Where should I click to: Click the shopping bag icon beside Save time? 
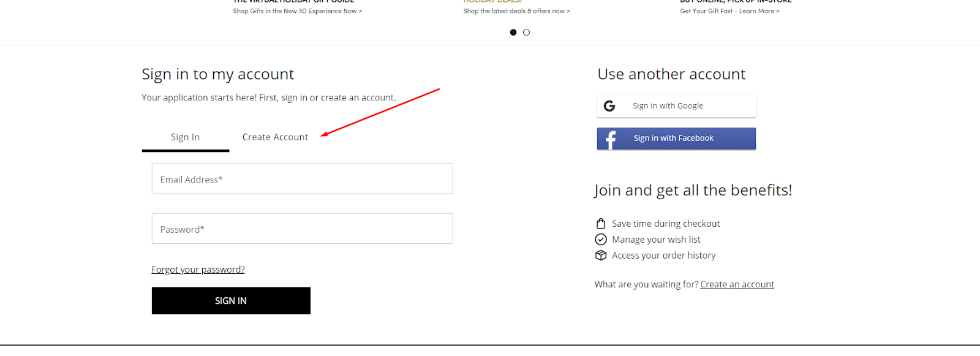pos(601,224)
